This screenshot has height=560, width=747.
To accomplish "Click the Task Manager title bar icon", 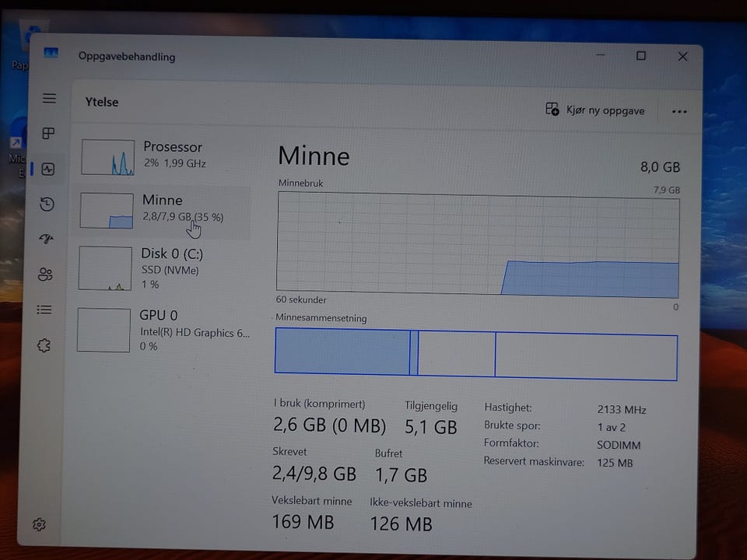I will point(51,54).
